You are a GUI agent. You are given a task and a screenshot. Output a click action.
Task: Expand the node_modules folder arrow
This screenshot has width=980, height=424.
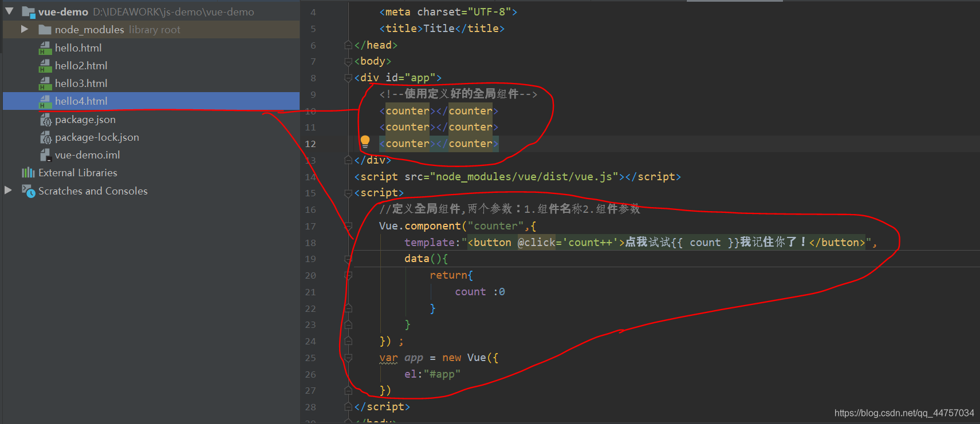(25, 29)
